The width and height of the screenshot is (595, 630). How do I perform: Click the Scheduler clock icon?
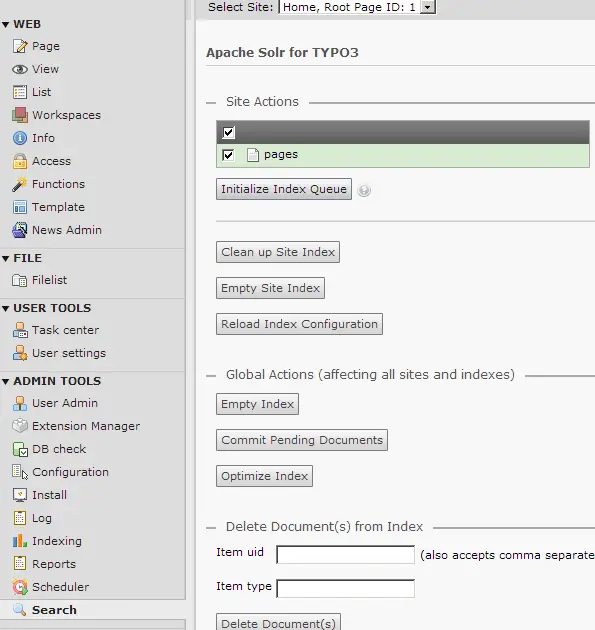coord(20,587)
